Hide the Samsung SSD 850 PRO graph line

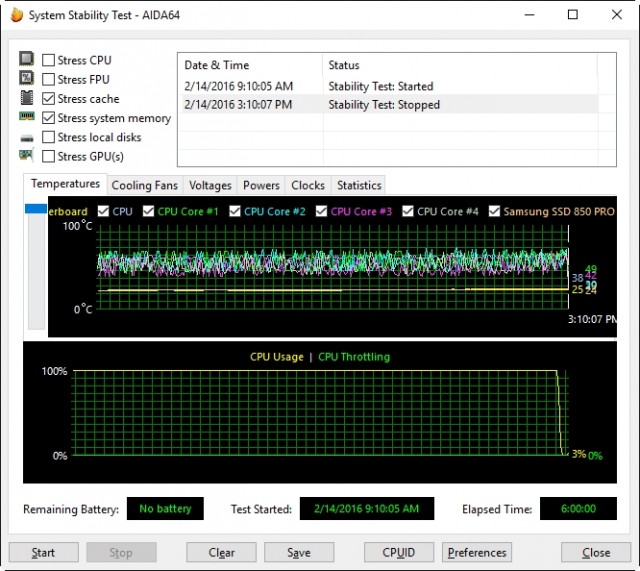click(493, 212)
